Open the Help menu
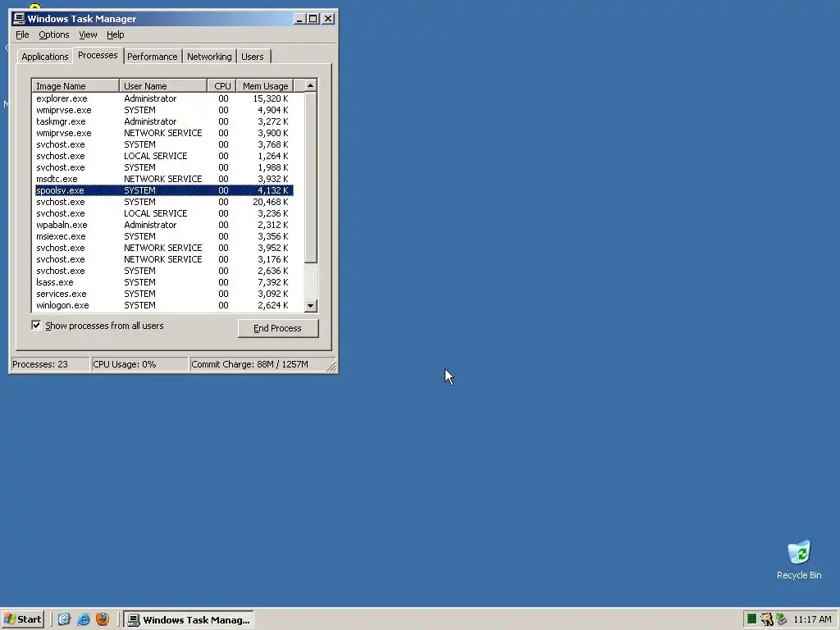840x630 pixels. pyautogui.click(x=115, y=34)
